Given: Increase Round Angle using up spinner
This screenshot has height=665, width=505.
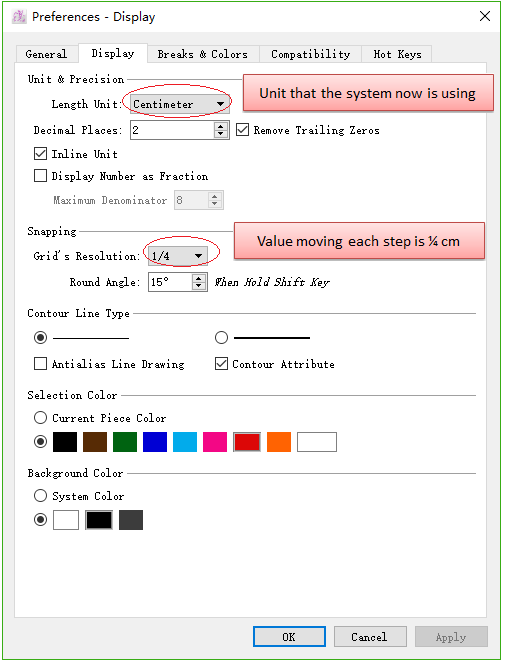Looking at the screenshot, I should (198, 278).
